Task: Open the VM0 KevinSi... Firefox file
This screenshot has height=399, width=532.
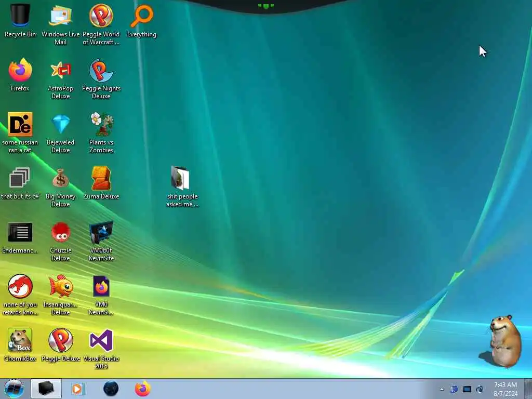Action: coord(101,295)
